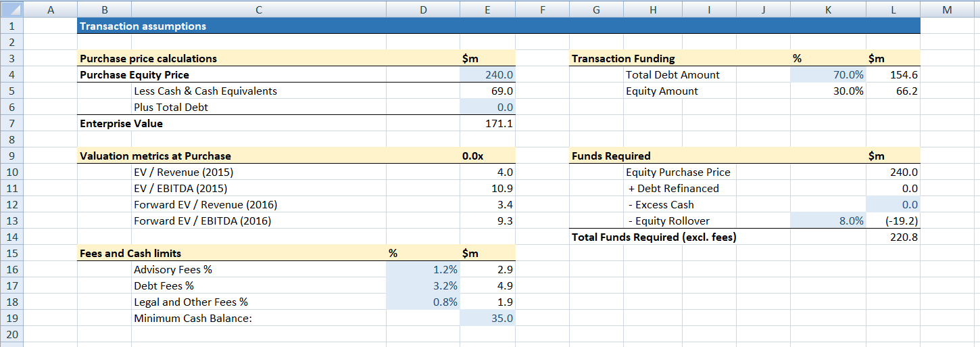Select row 20 header
Viewport: 980px width, 347px height.
(x=11, y=335)
